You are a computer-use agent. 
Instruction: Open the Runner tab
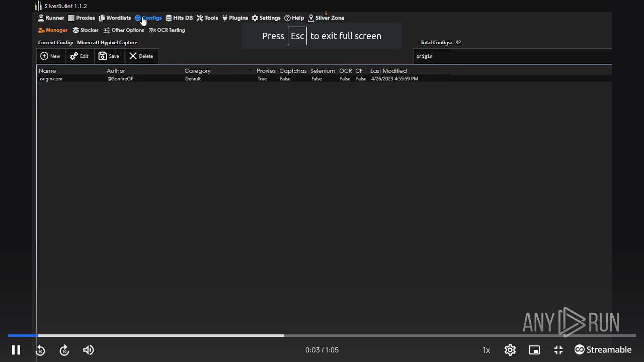pos(51,18)
